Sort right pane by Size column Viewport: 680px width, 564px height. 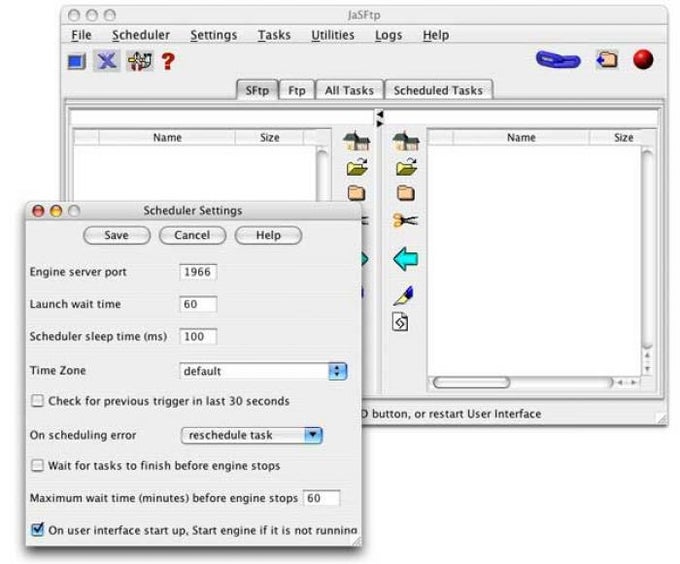point(623,137)
